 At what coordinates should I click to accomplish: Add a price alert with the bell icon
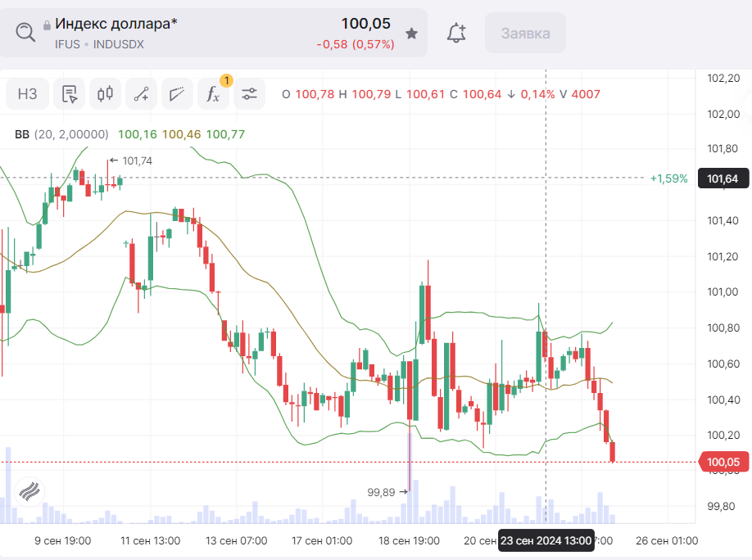point(456,34)
